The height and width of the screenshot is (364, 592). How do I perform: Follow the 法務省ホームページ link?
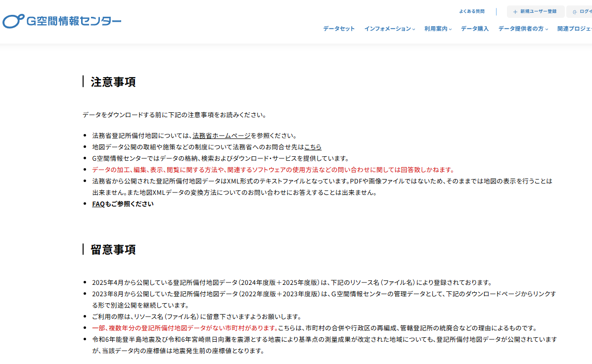tap(221, 136)
